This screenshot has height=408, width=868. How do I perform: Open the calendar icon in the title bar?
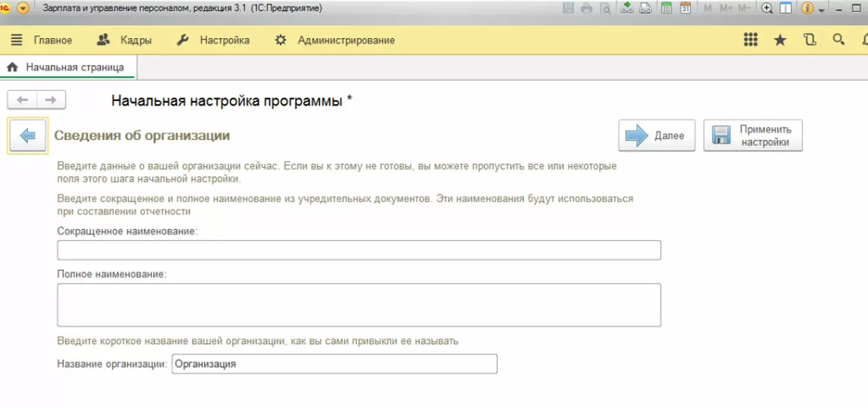(x=685, y=8)
